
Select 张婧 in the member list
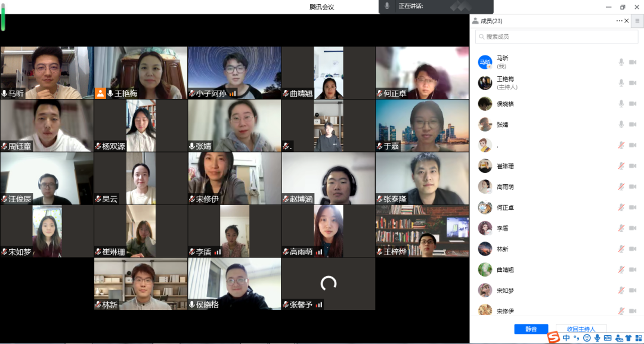(x=502, y=125)
